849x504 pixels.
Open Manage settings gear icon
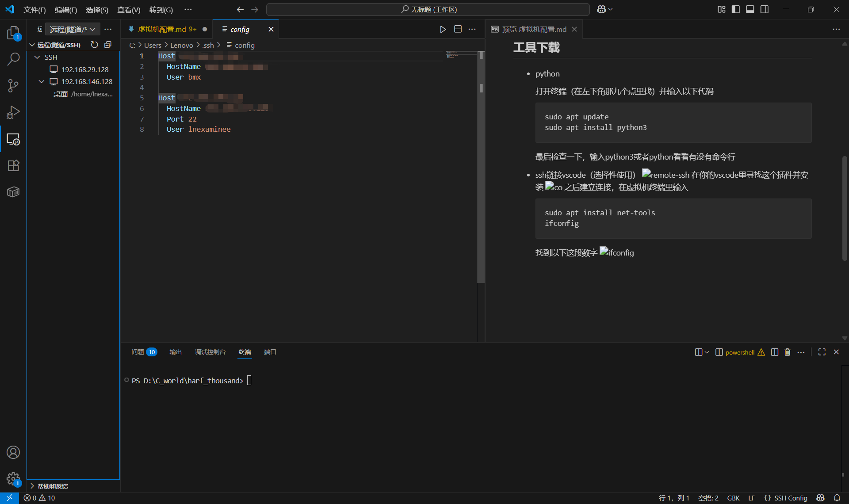13,478
